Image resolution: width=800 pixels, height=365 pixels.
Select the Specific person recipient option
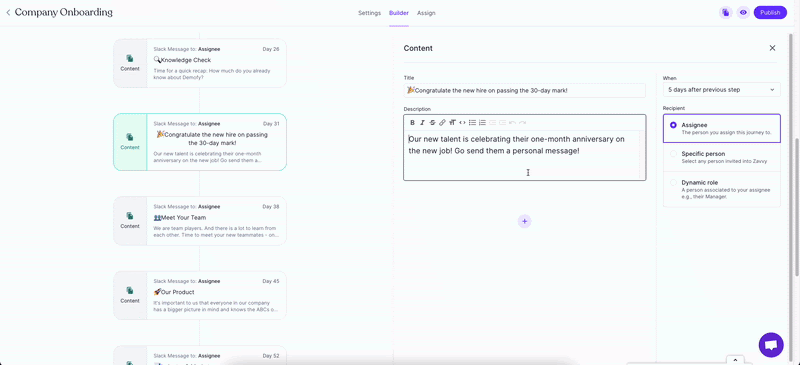tap(721, 157)
